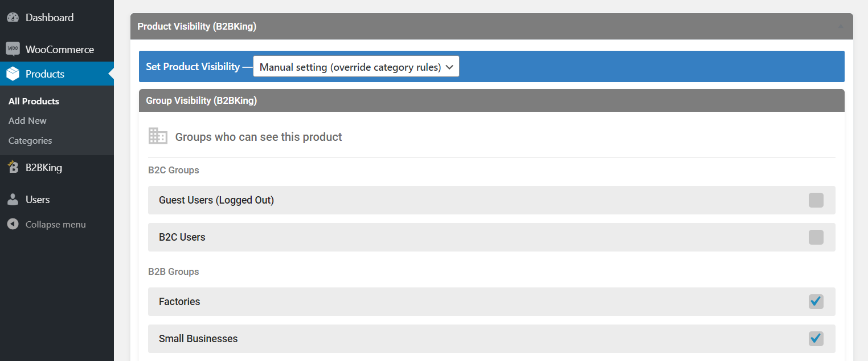Screen dimensions: 868x361
Task: Click the B2BKing sidebar icon
Action: (13, 168)
